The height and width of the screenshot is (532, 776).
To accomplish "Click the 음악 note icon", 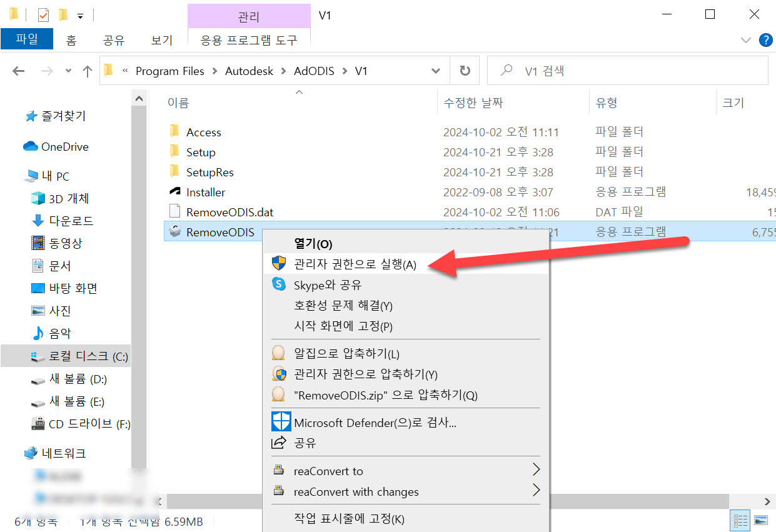I will click(x=38, y=333).
